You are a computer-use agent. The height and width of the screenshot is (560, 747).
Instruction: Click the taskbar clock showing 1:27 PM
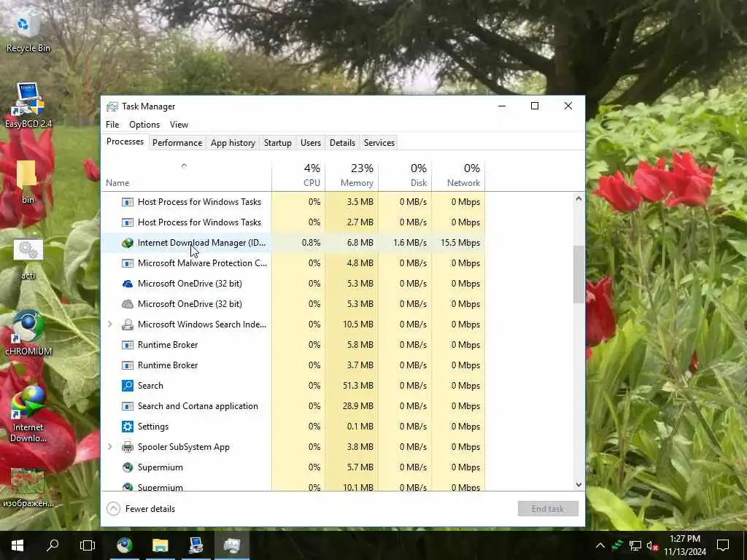685,545
